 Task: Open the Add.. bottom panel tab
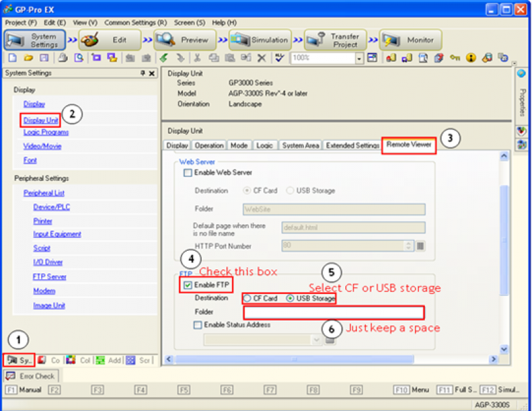[108, 360]
